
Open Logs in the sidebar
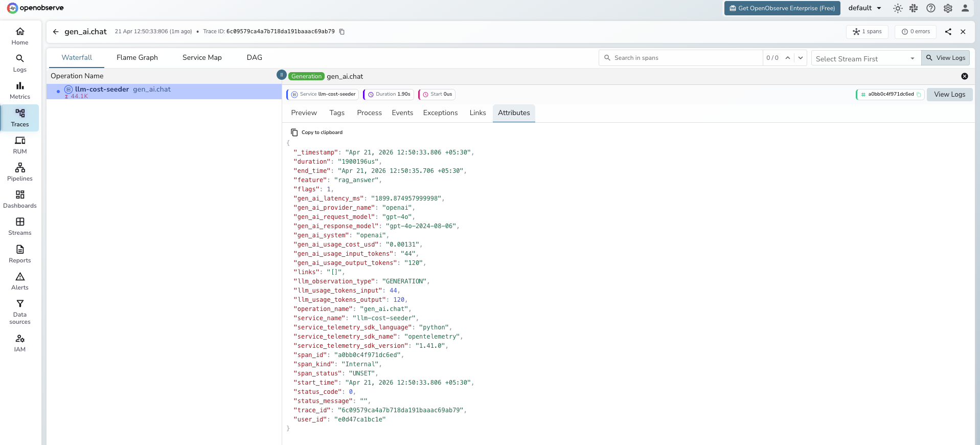[x=20, y=63]
